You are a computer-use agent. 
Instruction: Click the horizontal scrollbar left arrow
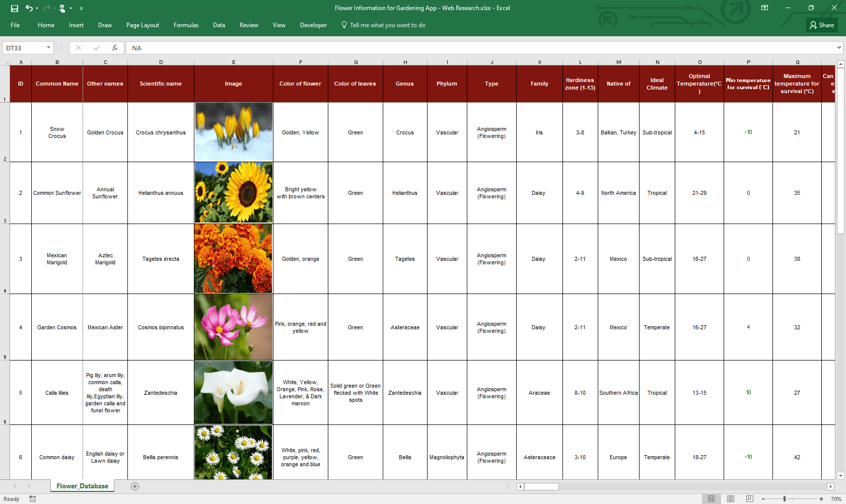click(x=521, y=486)
